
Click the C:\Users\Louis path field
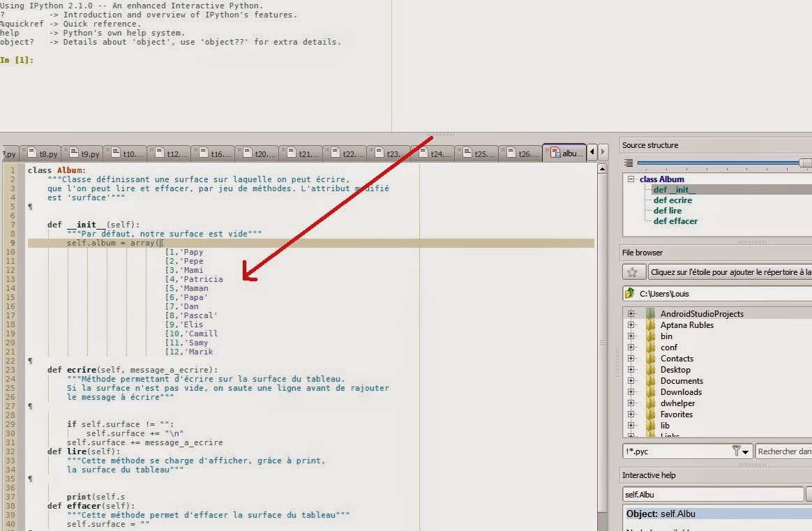pyautogui.click(x=716, y=294)
